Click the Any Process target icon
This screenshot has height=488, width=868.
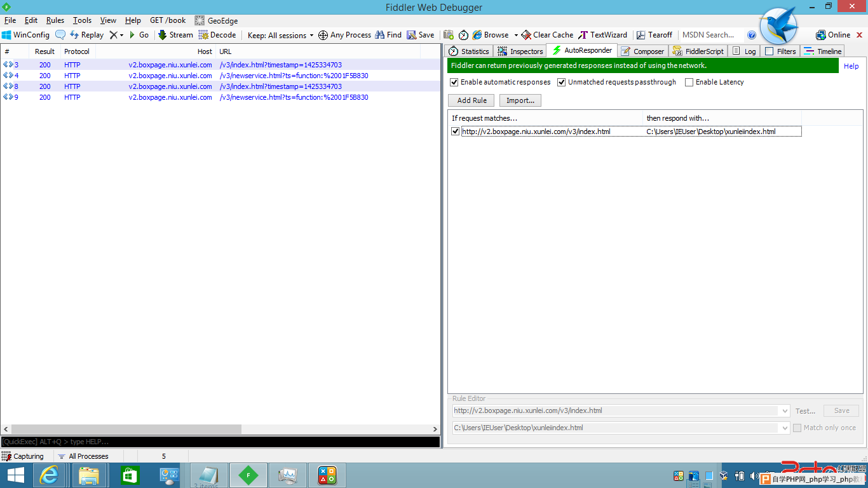[323, 35]
